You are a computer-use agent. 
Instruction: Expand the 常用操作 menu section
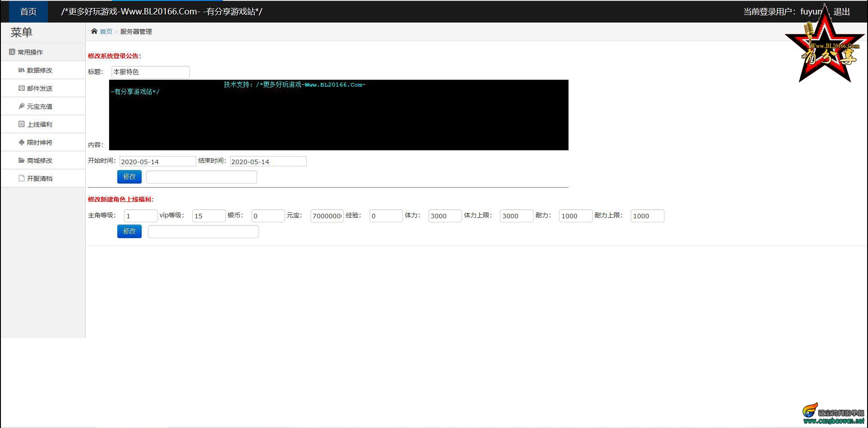(43, 52)
